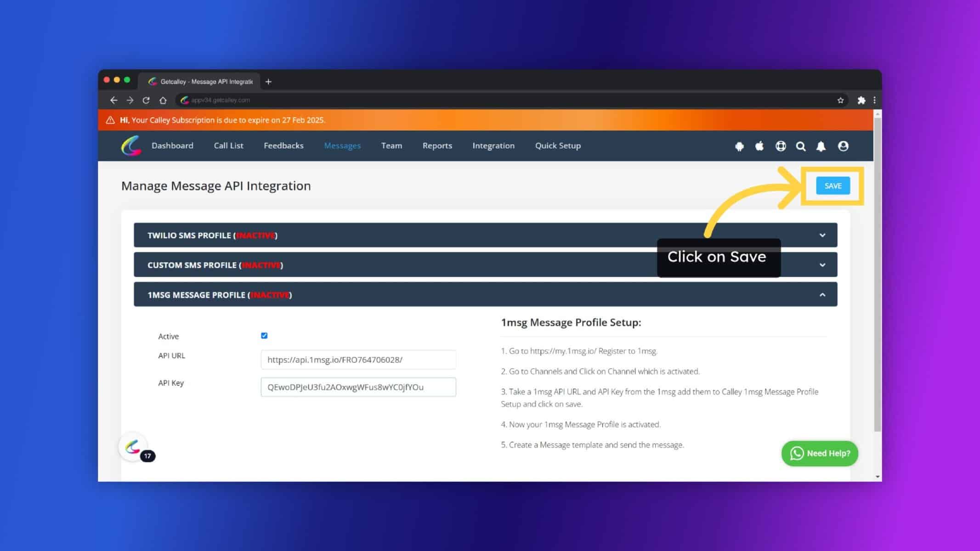
Task: Expand the Twilio SMS Profile section
Action: pos(485,235)
